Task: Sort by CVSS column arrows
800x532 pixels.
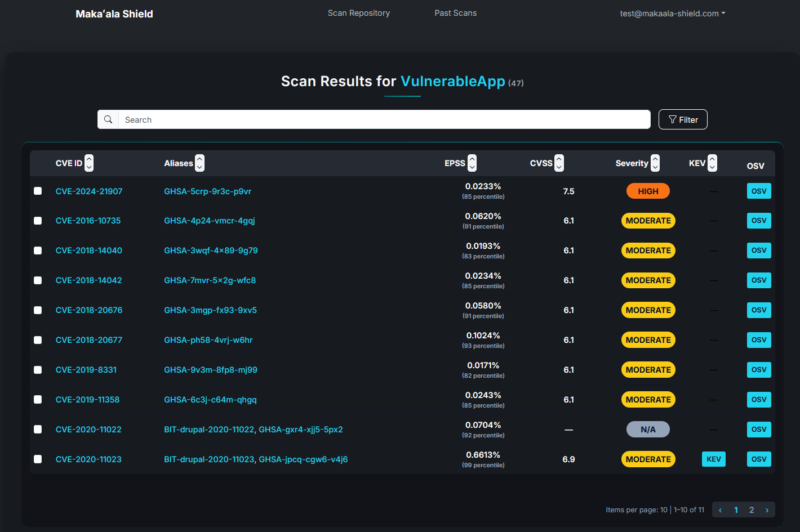Action: click(559, 163)
